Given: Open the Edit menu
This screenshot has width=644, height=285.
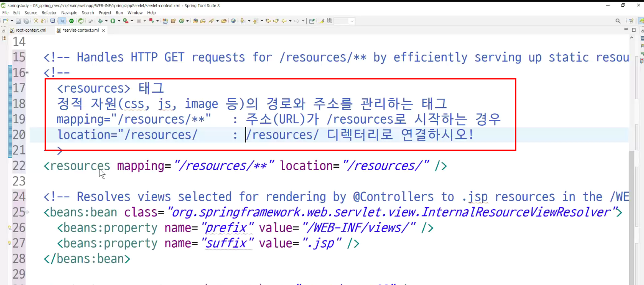Looking at the screenshot, I should click(17, 13).
